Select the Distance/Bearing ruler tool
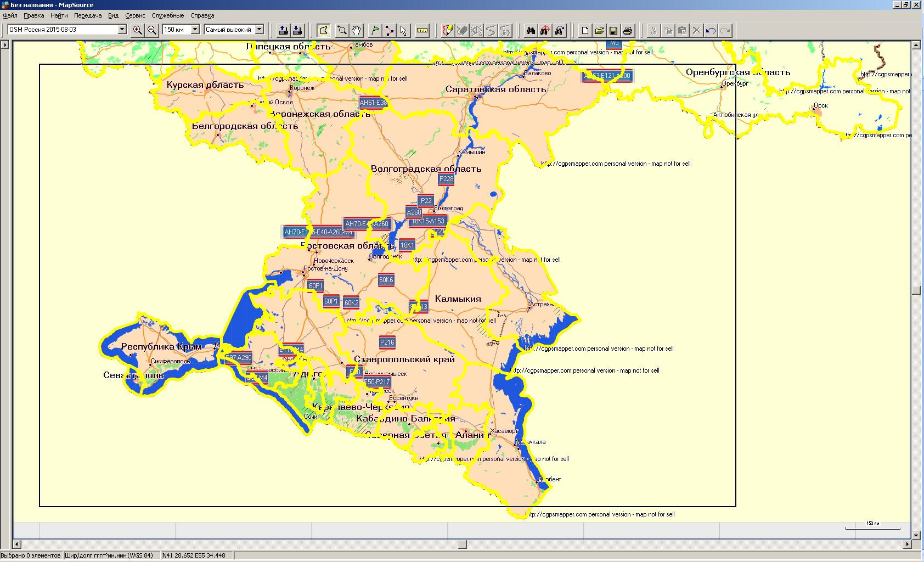The height and width of the screenshot is (562, 924). (x=422, y=30)
